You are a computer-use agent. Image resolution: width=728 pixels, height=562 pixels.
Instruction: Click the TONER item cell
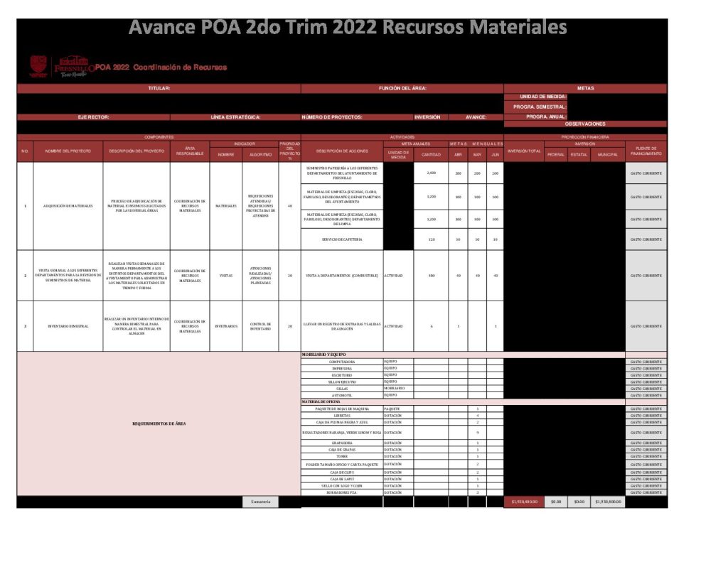click(x=342, y=456)
